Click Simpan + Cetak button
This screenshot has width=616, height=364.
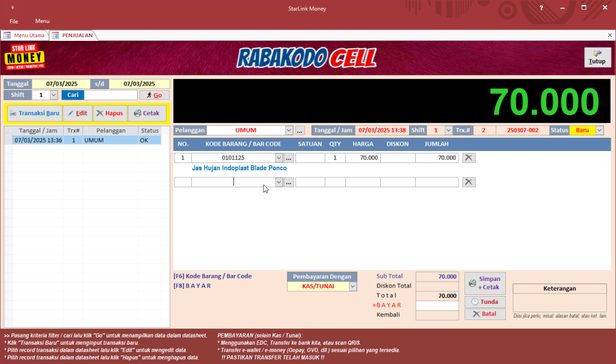[485, 283]
